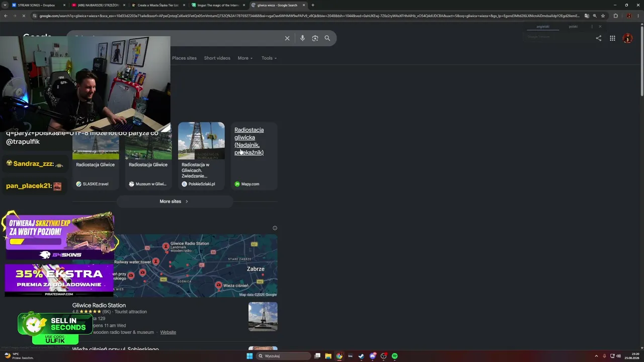
Task: Open the Radiostacja gliwicka Mapy.com link
Action: [249, 141]
